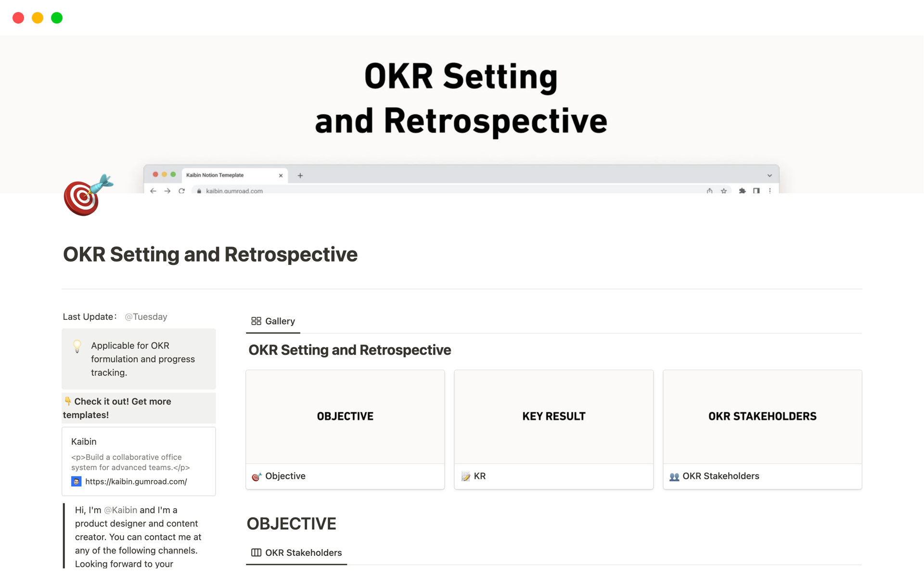Click the lightbulb callout icon

coord(77,346)
